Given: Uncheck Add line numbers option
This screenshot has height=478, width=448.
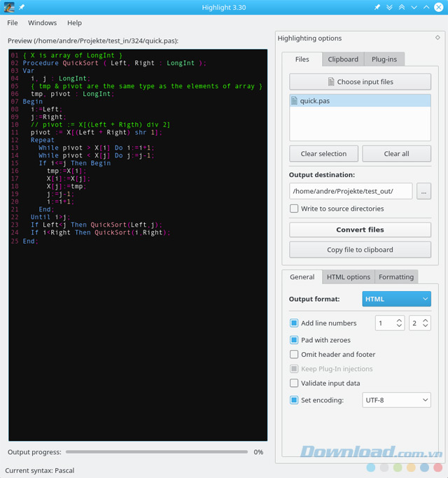Looking at the screenshot, I should [294, 323].
